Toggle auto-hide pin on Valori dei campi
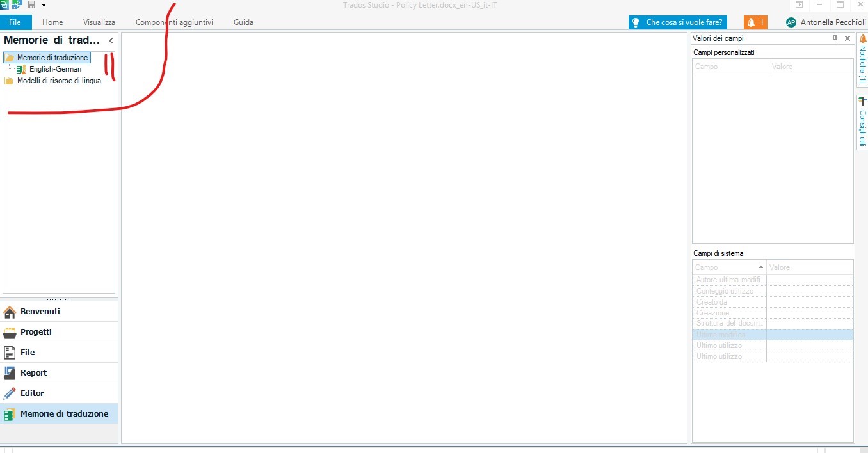This screenshot has width=868, height=453. click(835, 38)
